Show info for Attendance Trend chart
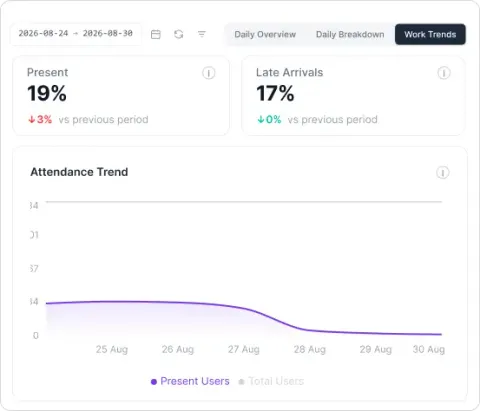 click(x=443, y=173)
